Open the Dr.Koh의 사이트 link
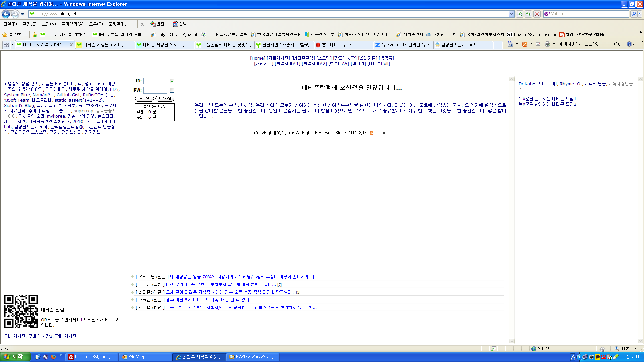Viewport: 644px width, 362px height. (537, 84)
